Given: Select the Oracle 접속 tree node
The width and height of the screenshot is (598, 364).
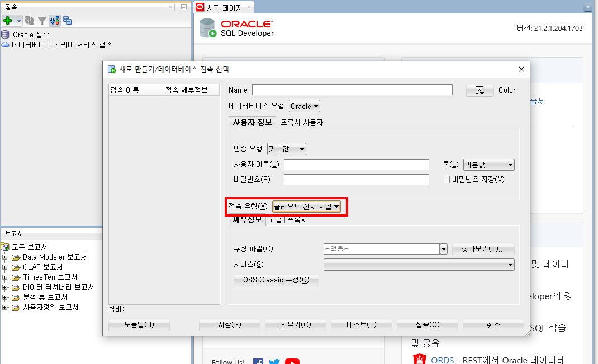Looking at the screenshot, I should (31, 35).
